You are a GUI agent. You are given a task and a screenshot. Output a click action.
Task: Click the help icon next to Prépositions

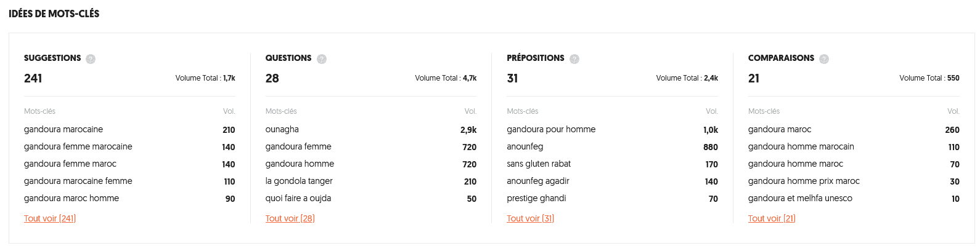(x=574, y=59)
